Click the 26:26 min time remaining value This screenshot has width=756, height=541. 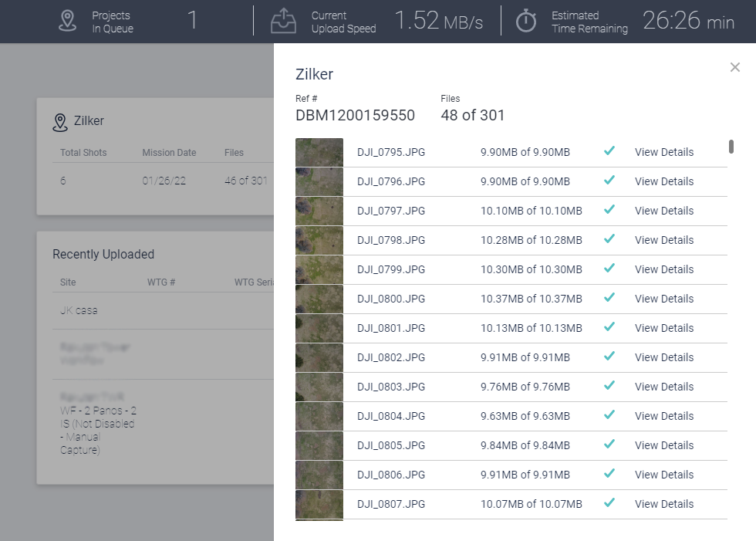(688, 21)
